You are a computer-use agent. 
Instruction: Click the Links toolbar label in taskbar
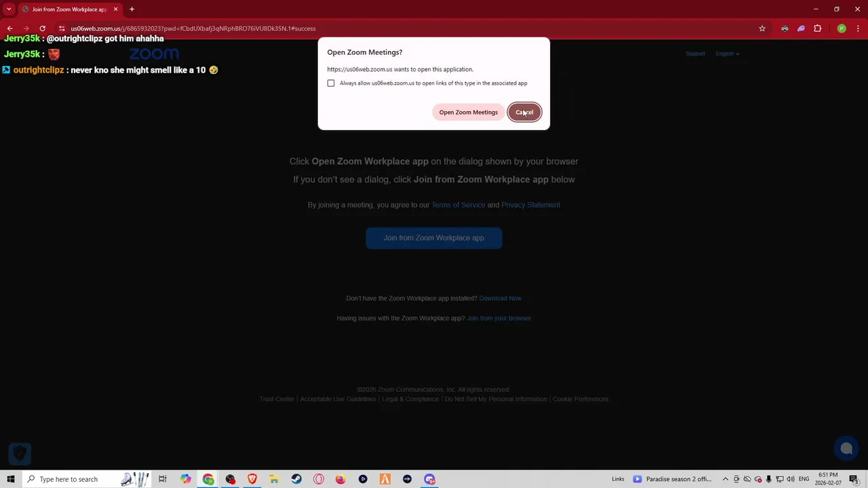618,479
